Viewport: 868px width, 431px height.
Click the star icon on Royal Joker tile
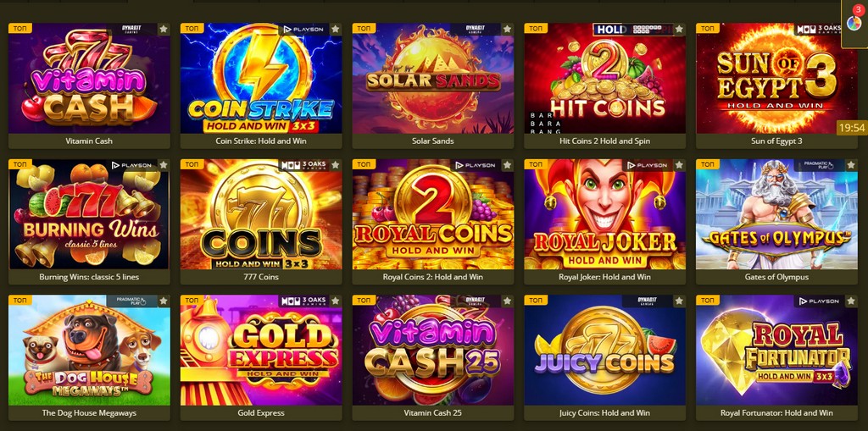point(679,165)
